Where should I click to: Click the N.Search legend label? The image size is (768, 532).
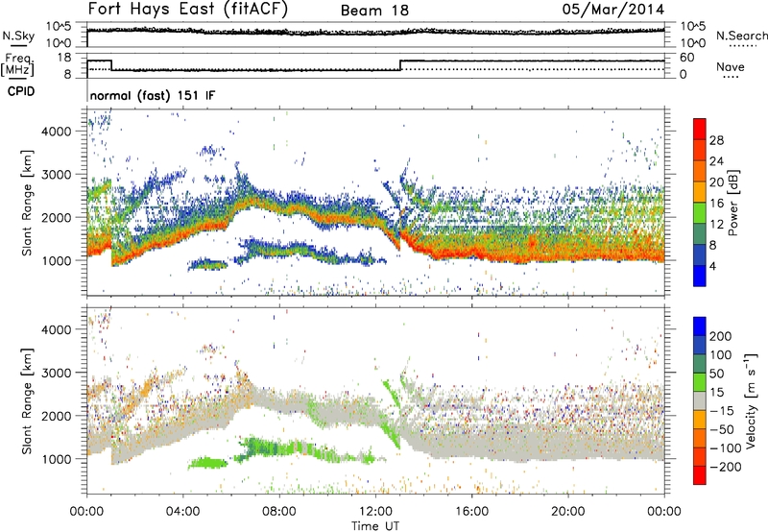coord(742,36)
